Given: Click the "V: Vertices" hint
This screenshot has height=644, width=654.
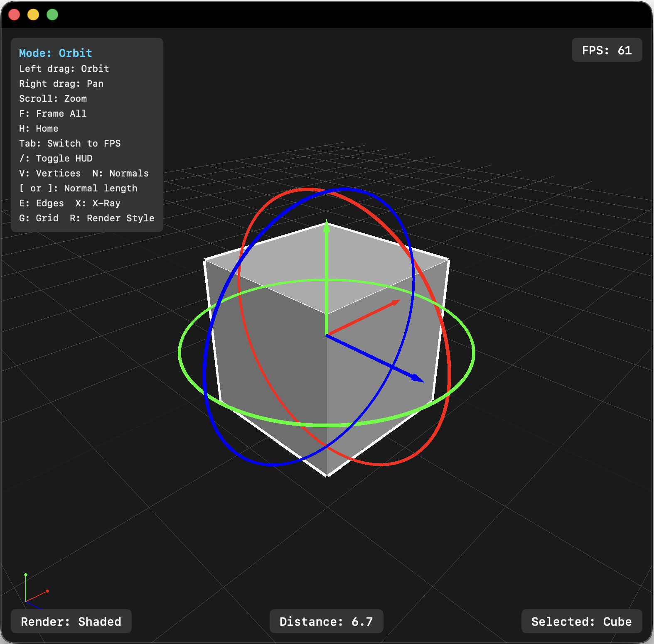Looking at the screenshot, I should click(x=50, y=173).
